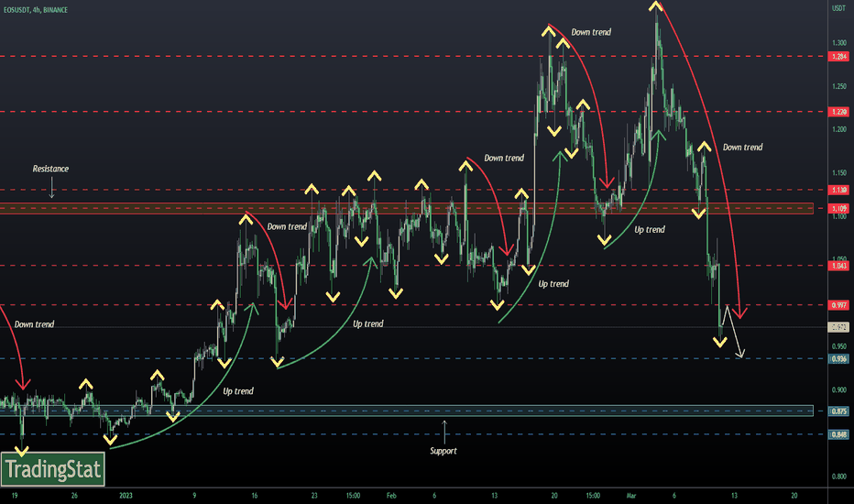Click the 0.900 price axis tick
854x504 pixels.
[838, 389]
